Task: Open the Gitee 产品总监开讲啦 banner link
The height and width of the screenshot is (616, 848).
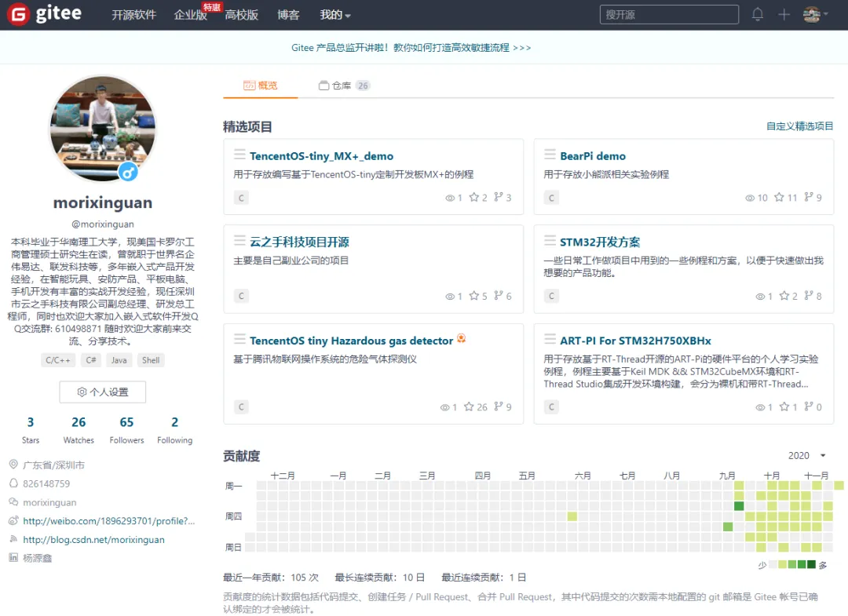Action: point(411,48)
